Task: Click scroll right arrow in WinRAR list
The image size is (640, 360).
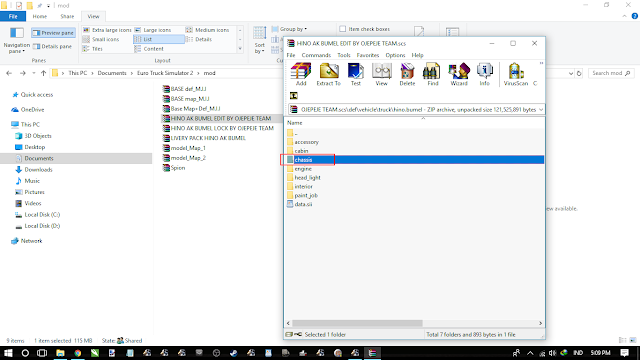Action: pos(540,323)
